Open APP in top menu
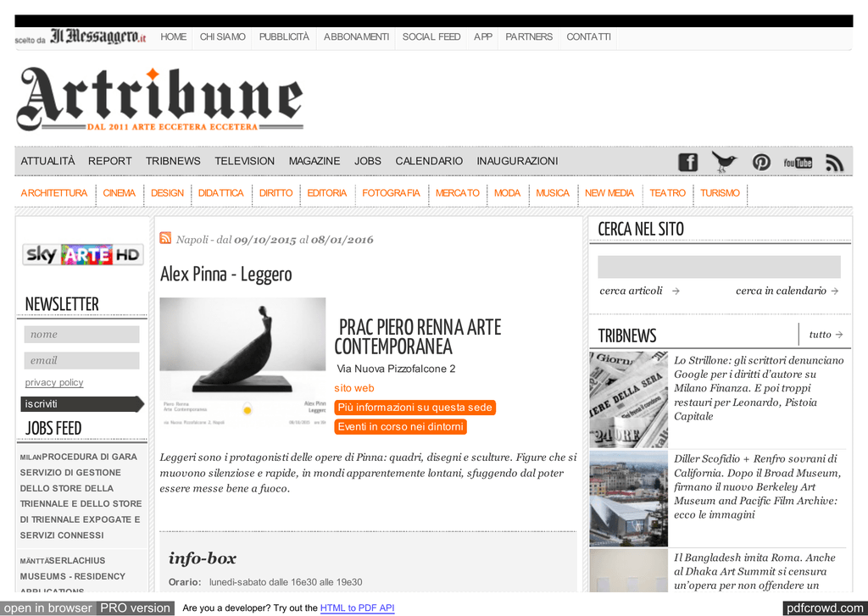This screenshot has height=616, width=868. tap(482, 36)
